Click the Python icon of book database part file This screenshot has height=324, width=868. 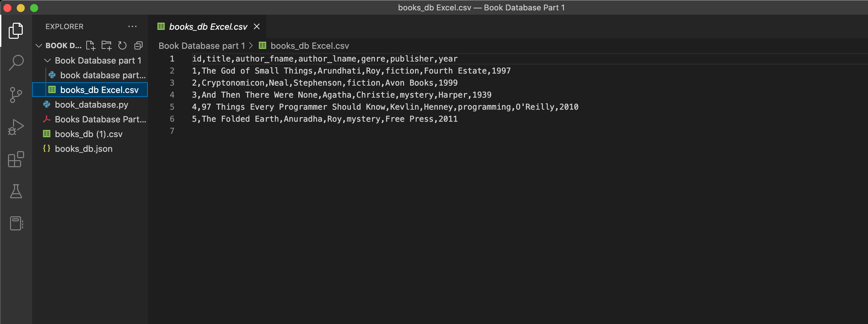[52, 75]
